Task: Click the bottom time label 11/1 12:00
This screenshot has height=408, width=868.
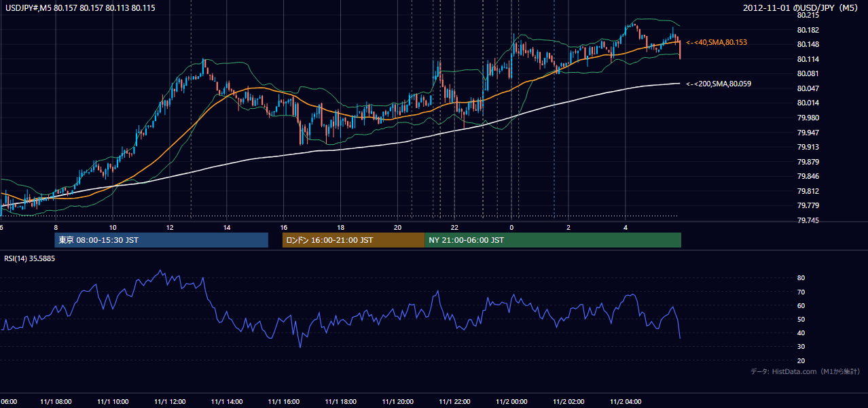Action: 170,402
